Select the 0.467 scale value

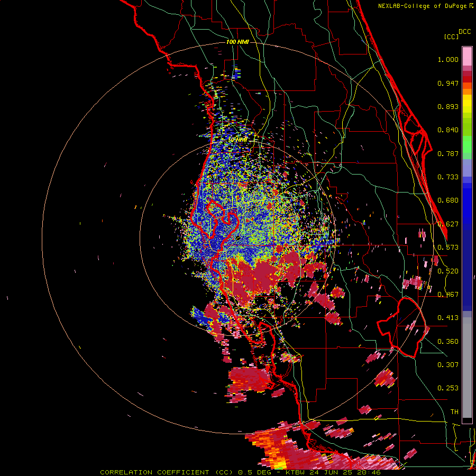[448, 295]
